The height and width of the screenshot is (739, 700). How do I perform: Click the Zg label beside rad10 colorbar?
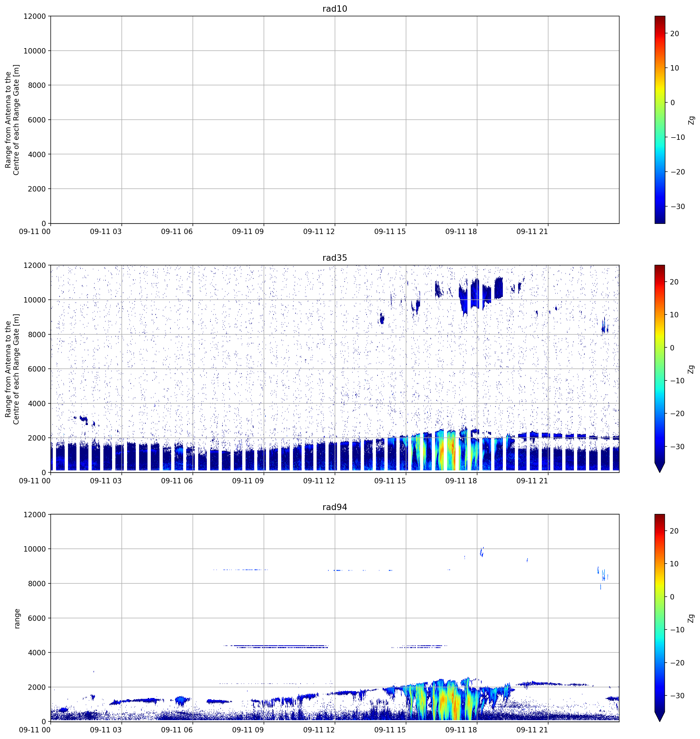(692, 120)
